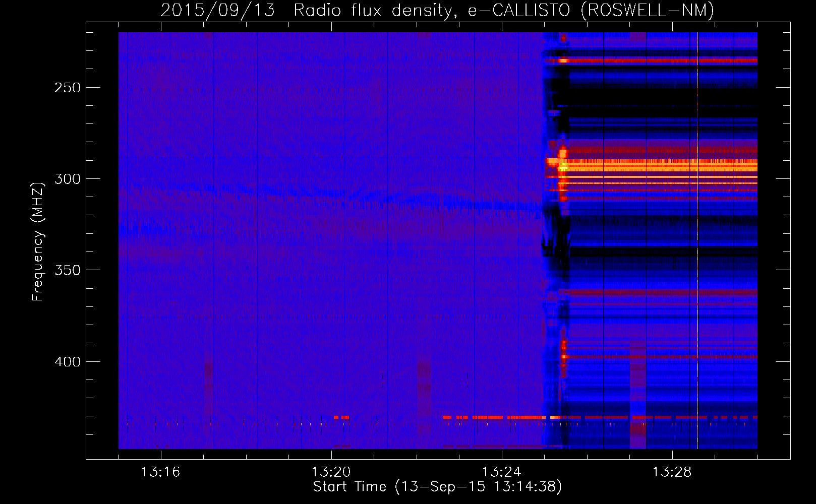Click the 13:16 time tick label
816x504 pixels.
pos(160,472)
